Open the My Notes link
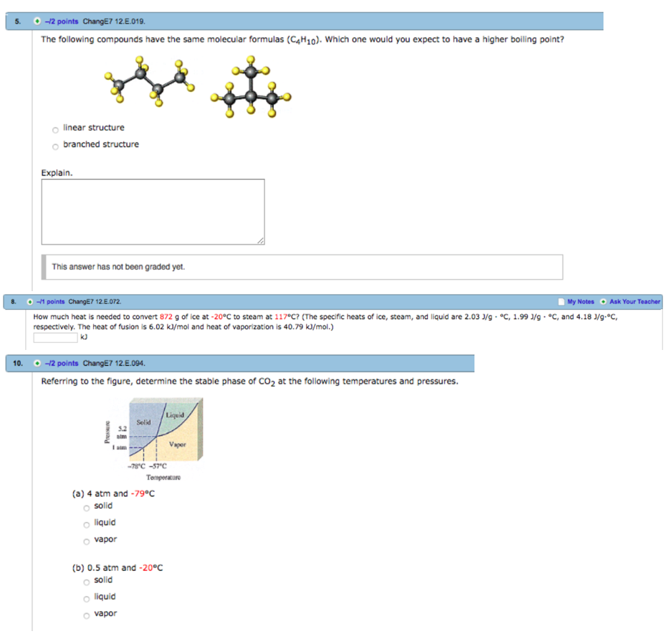Viewport: 668px width, 644px height. pyautogui.click(x=581, y=302)
